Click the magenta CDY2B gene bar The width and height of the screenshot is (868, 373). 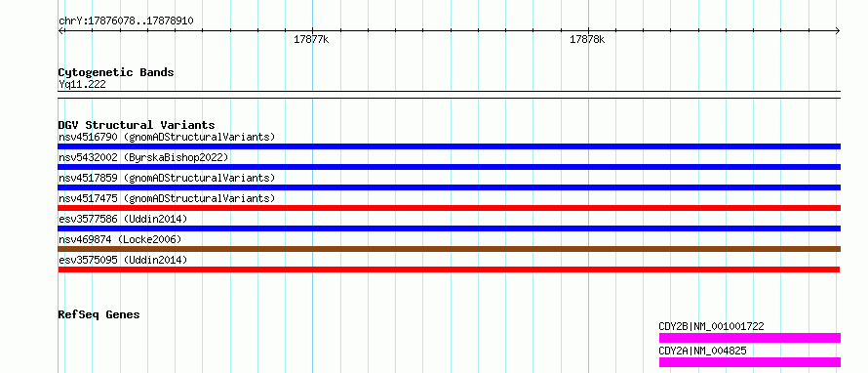click(750, 338)
